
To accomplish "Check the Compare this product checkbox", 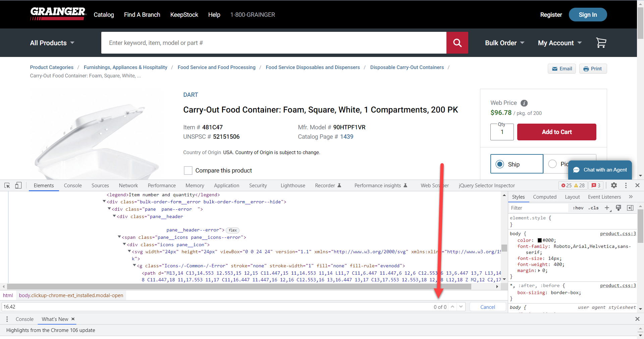I will tap(188, 171).
